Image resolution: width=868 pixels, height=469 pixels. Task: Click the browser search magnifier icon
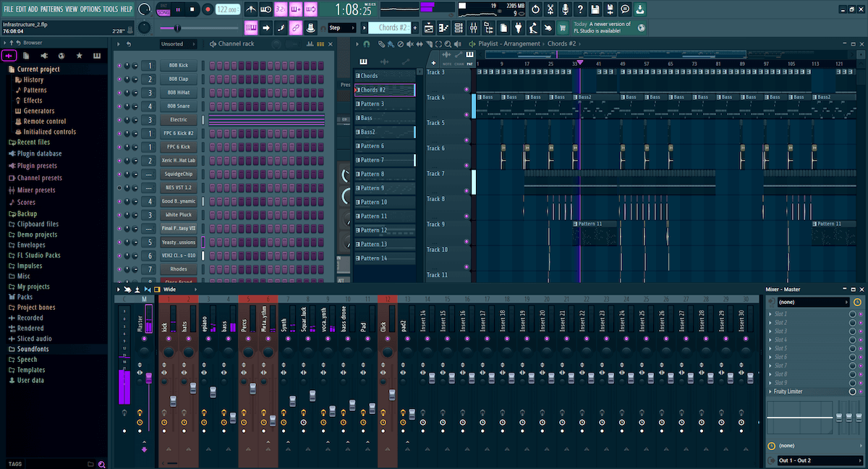coord(102,464)
